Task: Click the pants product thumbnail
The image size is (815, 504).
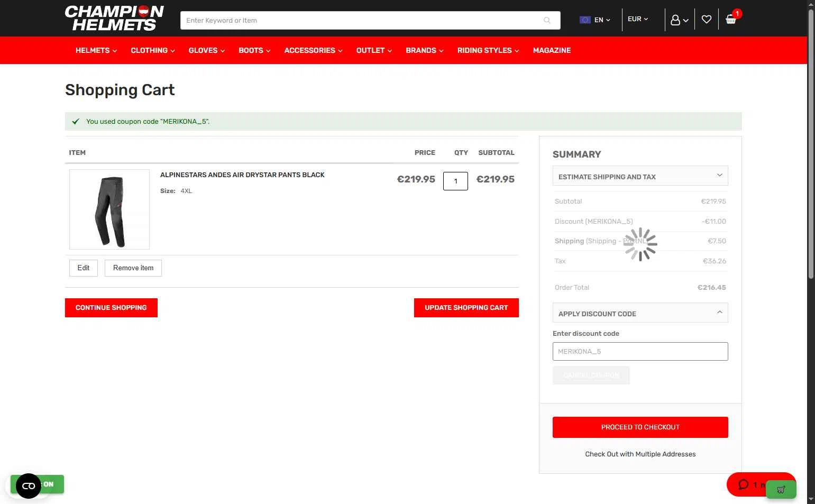Action: pyautogui.click(x=109, y=209)
